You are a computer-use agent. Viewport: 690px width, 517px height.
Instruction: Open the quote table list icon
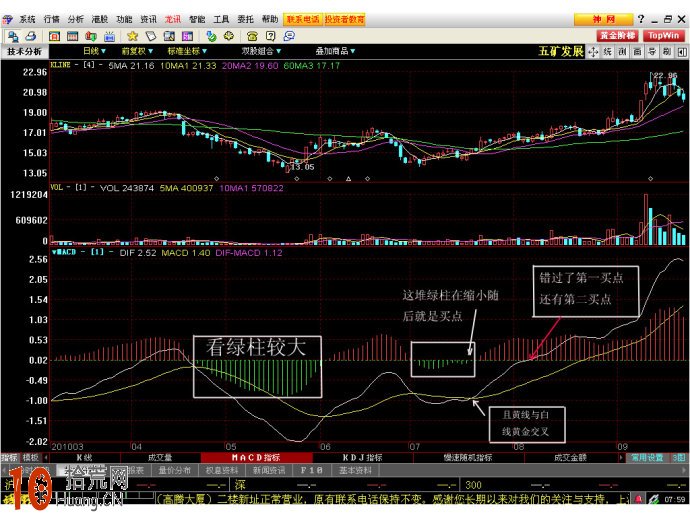point(72,36)
